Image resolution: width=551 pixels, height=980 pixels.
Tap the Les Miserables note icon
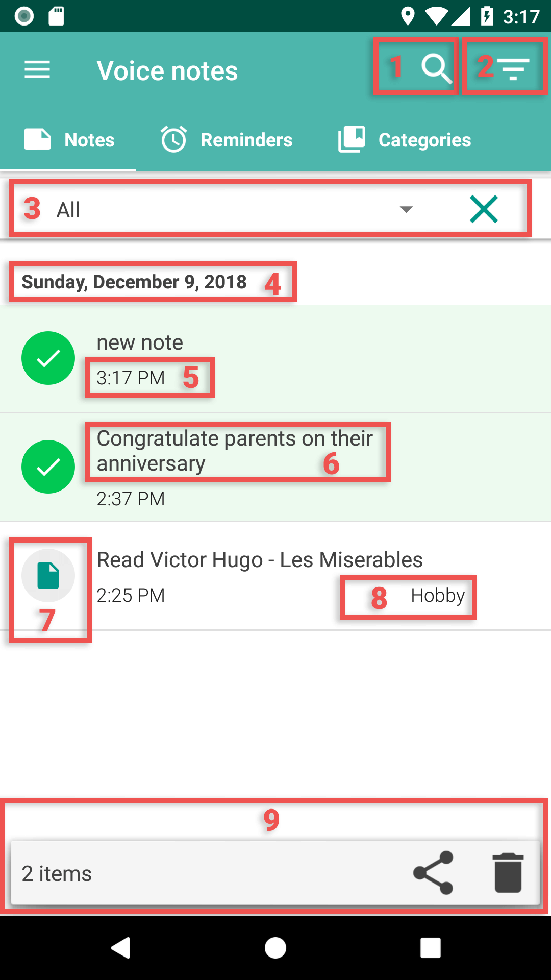click(x=48, y=576)
